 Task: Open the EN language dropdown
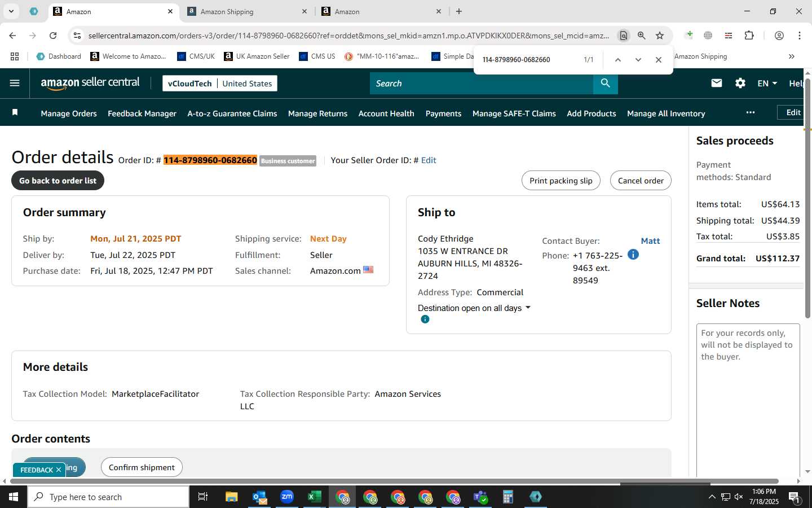tap(767, 83)
